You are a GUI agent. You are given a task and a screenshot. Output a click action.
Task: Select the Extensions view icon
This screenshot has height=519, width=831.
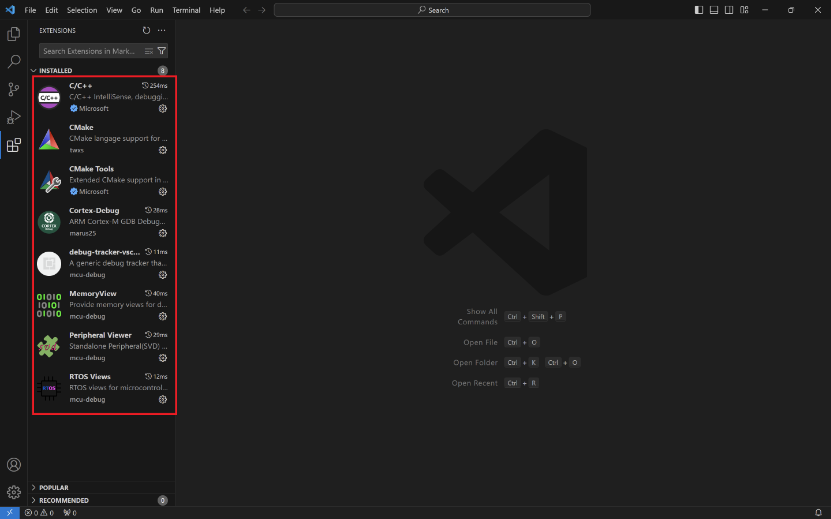pos(14,145)
